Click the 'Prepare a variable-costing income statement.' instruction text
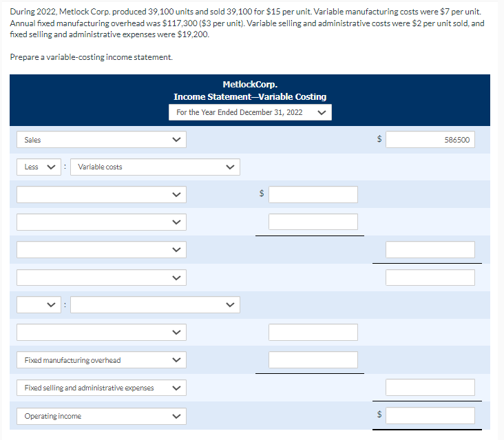Image resolution: width=504 pixels, height=440 pixels. tap(92, 57)
